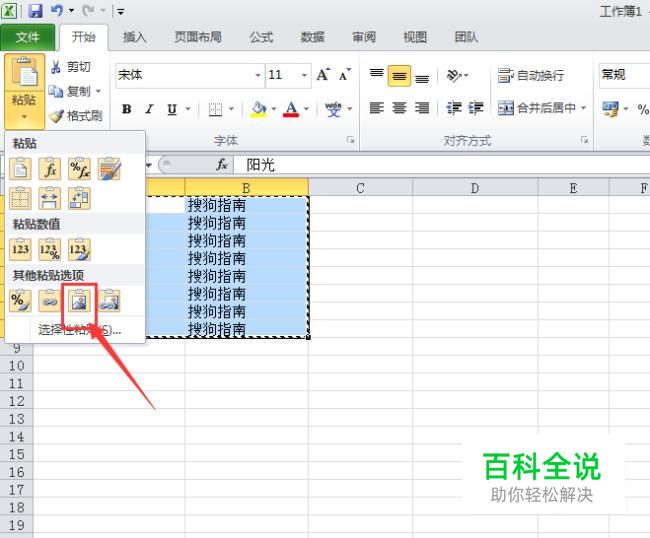Open Paste Special (选择性粘贴) menu entry

coord(79,330)
